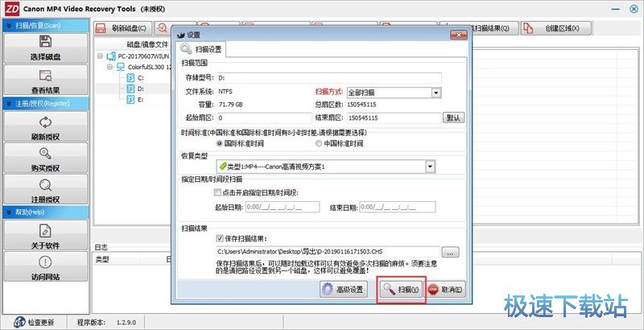Collapse the 注册/授权(Register) sidebar section
Viewport: 644px width, 330px height.
point(9,104)
